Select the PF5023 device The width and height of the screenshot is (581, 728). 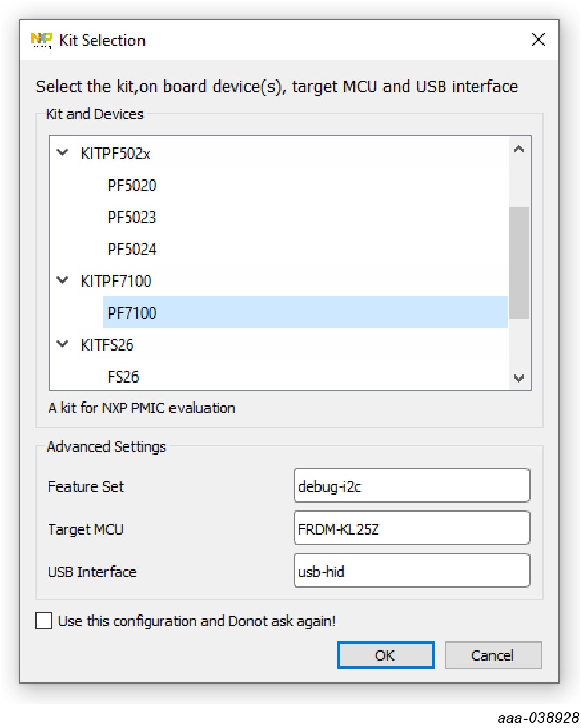click(x=132, y=217)
